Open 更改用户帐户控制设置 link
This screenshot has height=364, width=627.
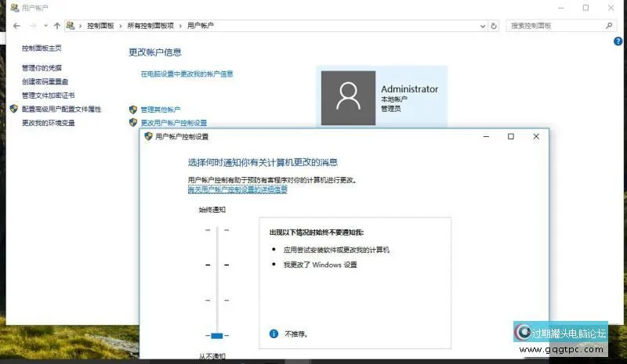[x=173, y=123]
